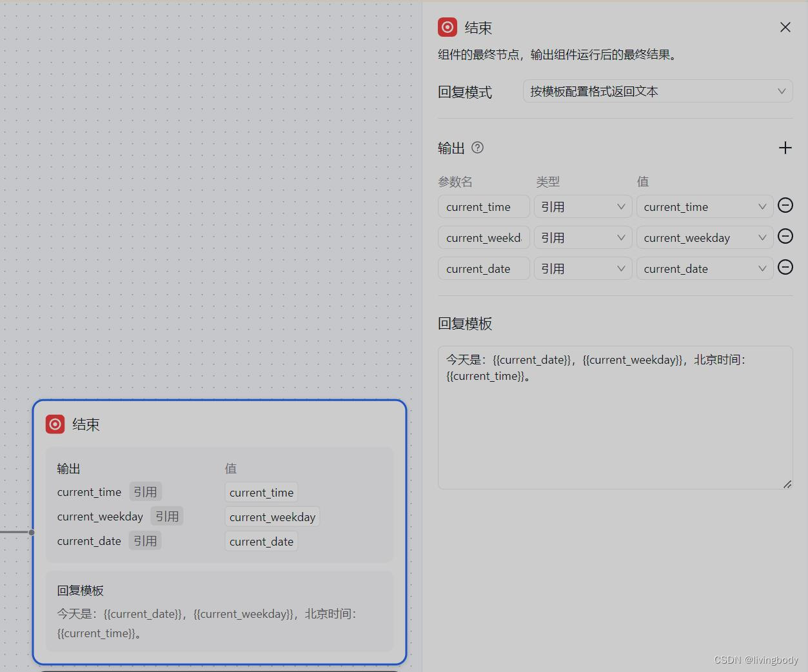This screenshot has width=808, height=672.
Task: Remove the current_time output row
Action: click(x=785, y=206)
